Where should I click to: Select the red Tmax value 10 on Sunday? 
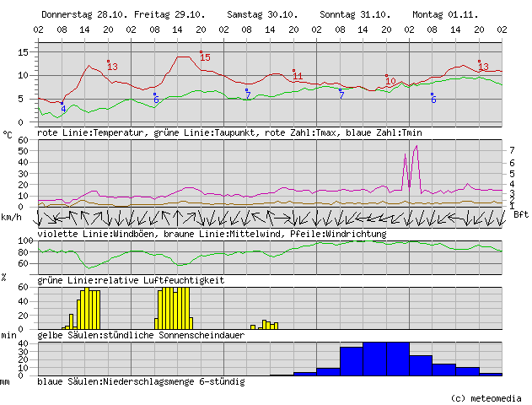[390, 81]
